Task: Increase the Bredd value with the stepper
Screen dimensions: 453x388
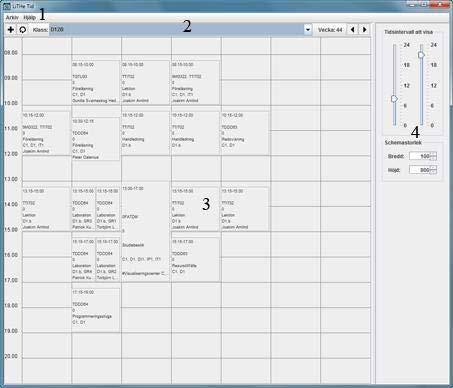Action: [x=433, y=154]
